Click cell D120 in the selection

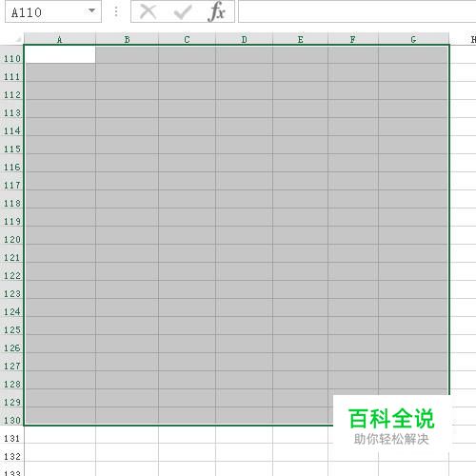pyautogui.click(x=244, y=235)
